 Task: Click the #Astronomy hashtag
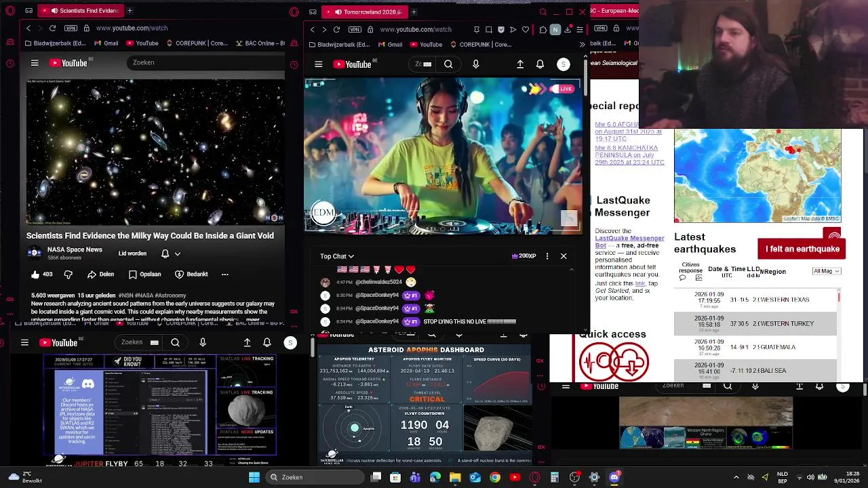(x=170, y=296)
